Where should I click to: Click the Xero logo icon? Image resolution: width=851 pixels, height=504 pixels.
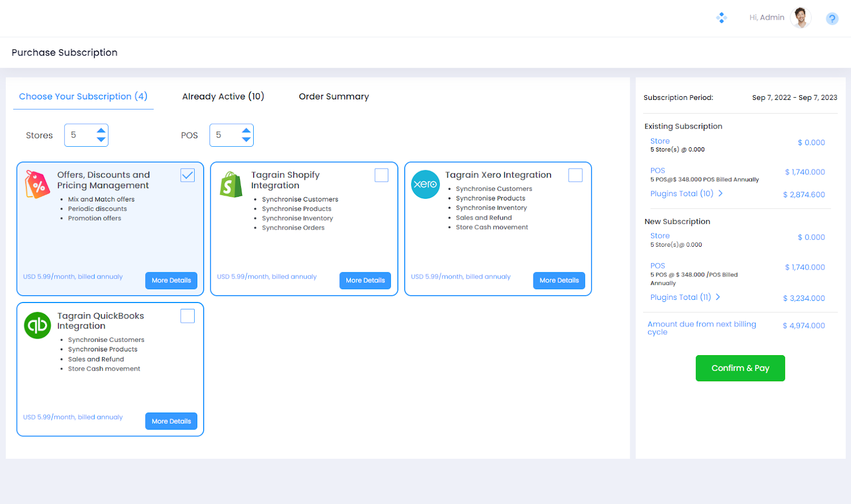point(425,184)
